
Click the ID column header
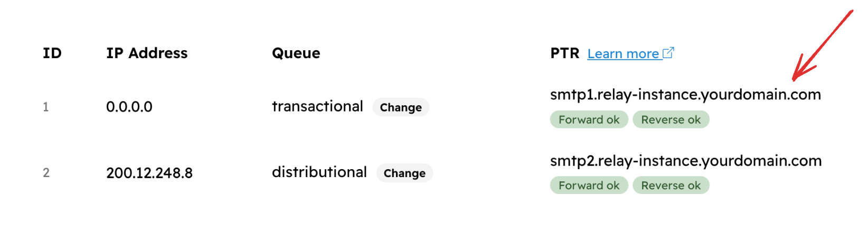point(52,53)
